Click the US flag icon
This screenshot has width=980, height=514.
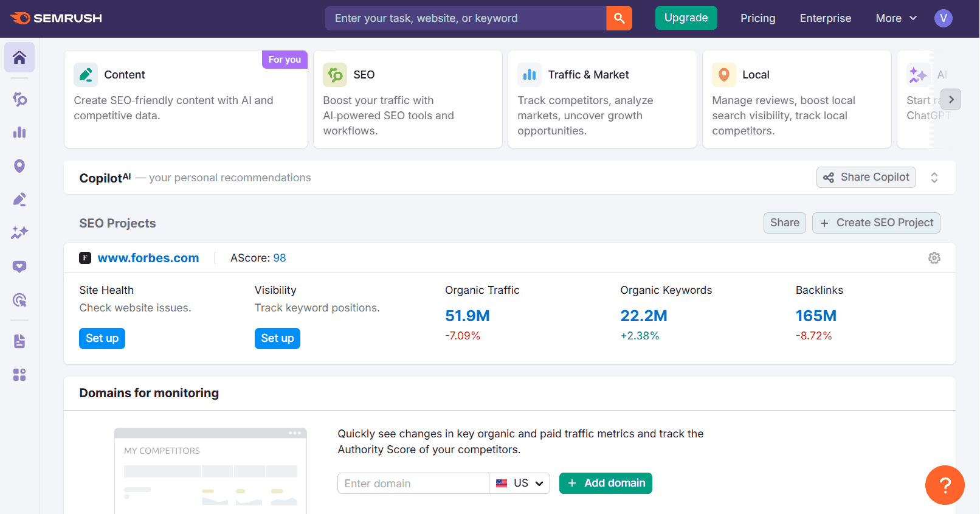502,484
